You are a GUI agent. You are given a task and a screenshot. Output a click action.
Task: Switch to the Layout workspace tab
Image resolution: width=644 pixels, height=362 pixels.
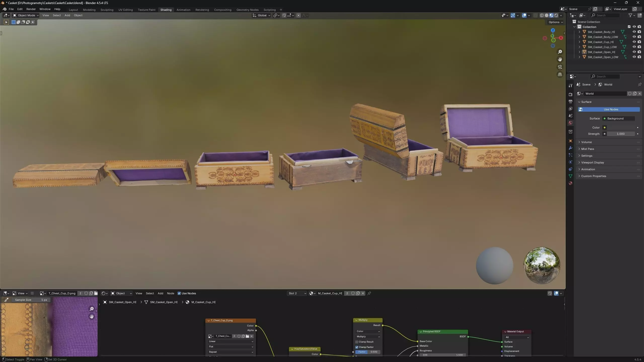(x=73, y=10)
